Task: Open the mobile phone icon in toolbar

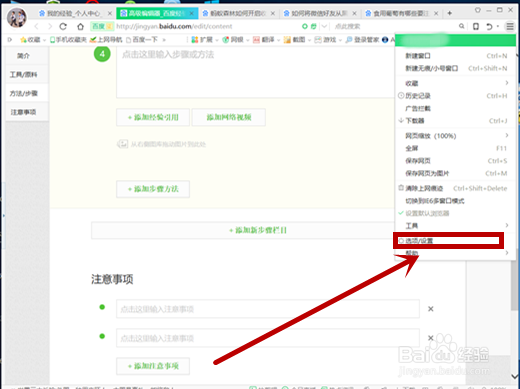Action: [476, 26]
